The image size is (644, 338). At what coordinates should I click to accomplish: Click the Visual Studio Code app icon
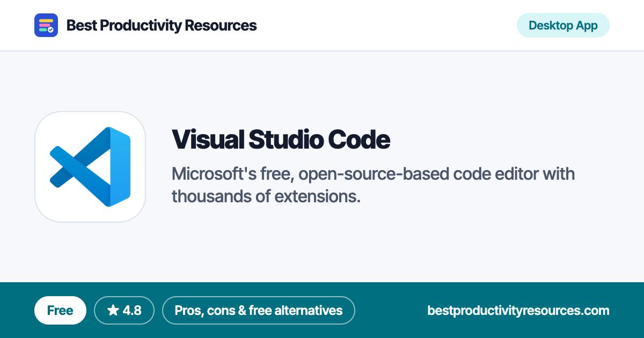(90, 167)
